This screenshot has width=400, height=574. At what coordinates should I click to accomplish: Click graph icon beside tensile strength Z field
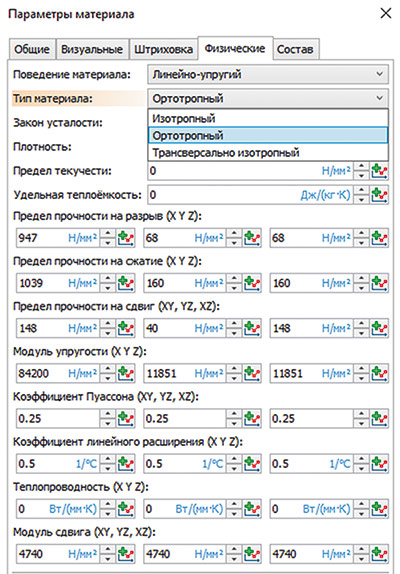pyautogui.click(x=379, y=238)
